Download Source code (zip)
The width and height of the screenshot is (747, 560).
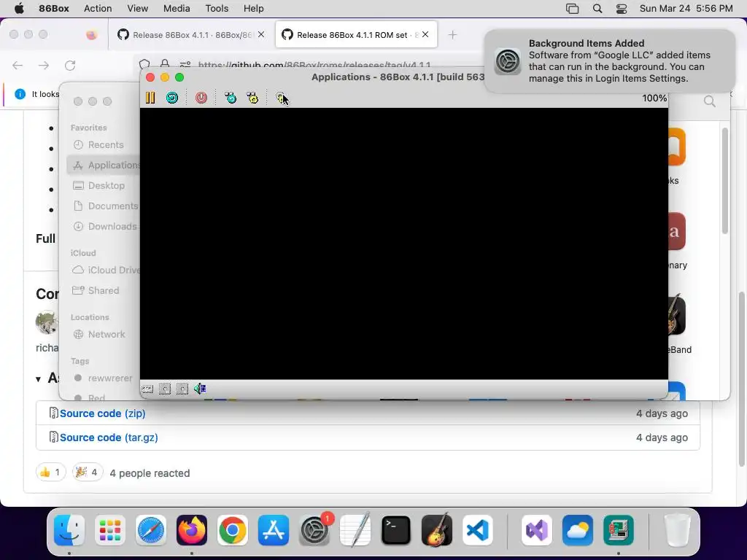[102, 413]
